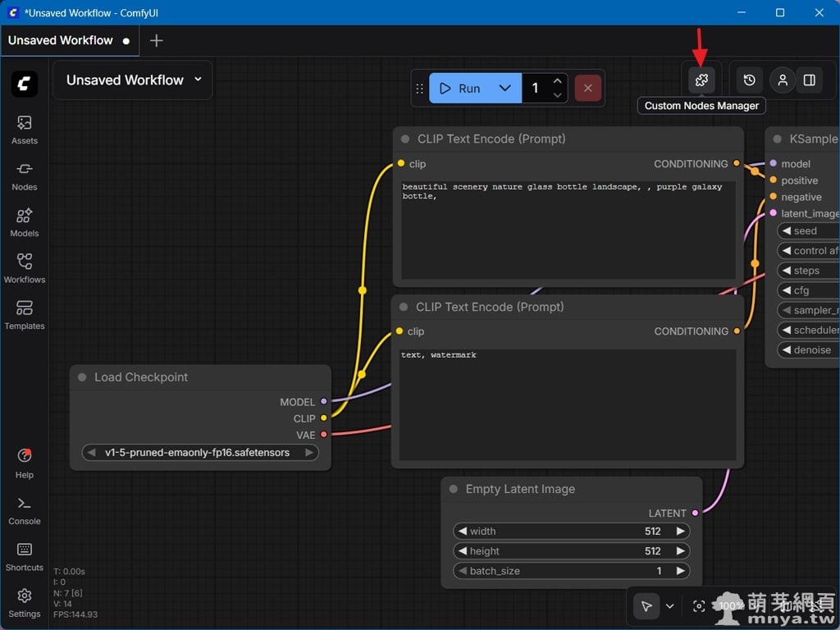Add a new workflow tab
The height and width of the screenshot is (630, 840).
pyautogui.click(x=157, y=40)
